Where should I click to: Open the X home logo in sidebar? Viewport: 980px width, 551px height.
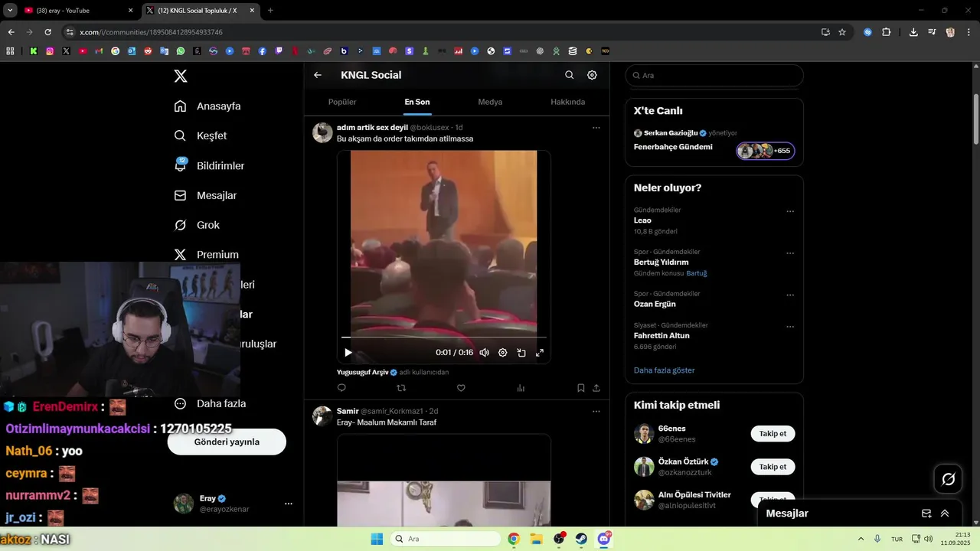coord(181,76)
